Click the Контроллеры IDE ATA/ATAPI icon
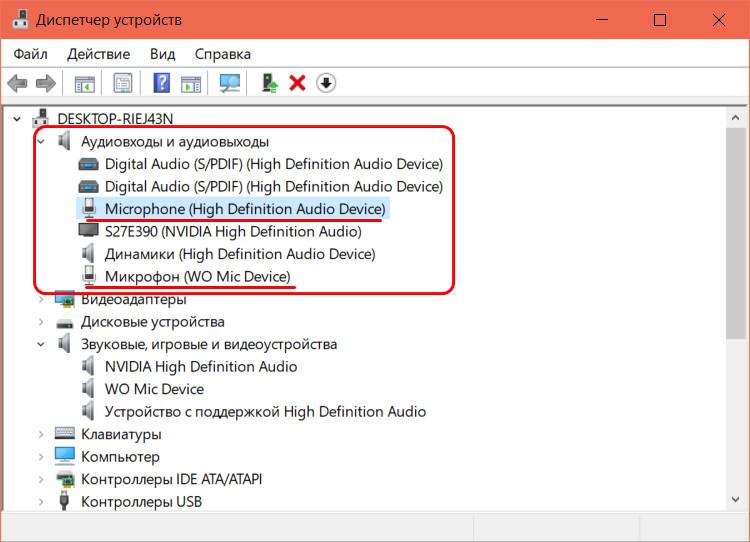Screen dimensions: 750x542 [65, 479]
